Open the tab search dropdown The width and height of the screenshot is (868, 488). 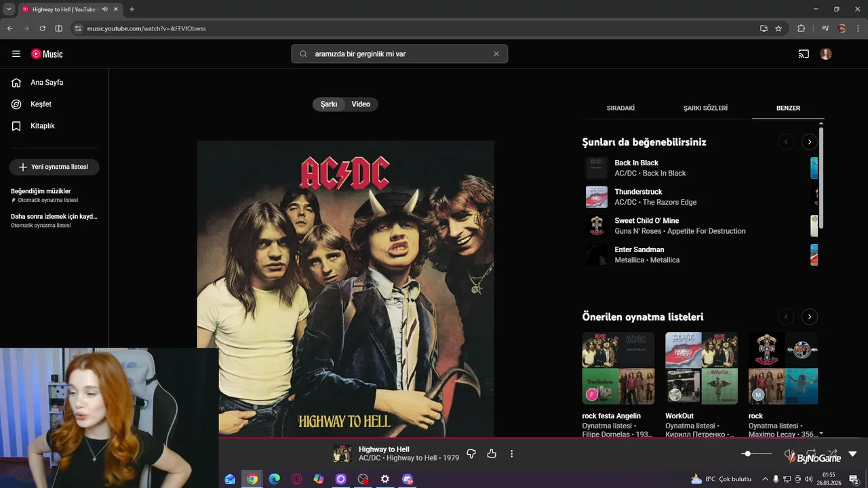pyautogui.click(x=9, y=9)
